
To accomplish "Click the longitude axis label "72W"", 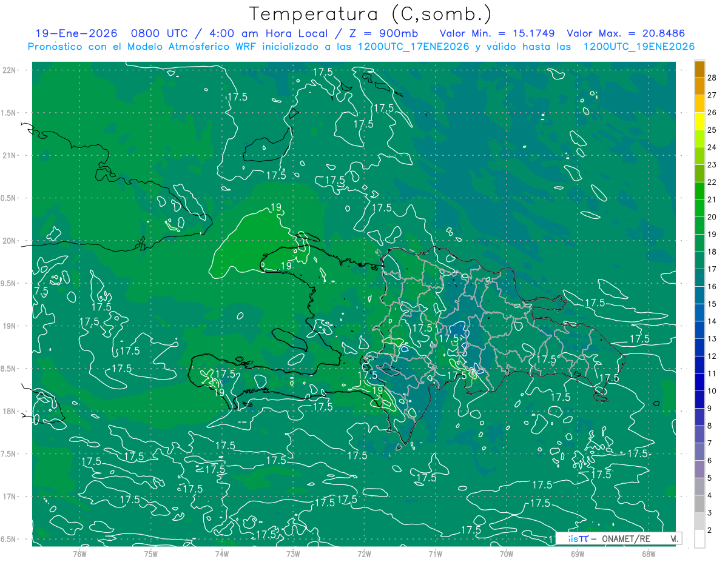I will click(364, 553).
